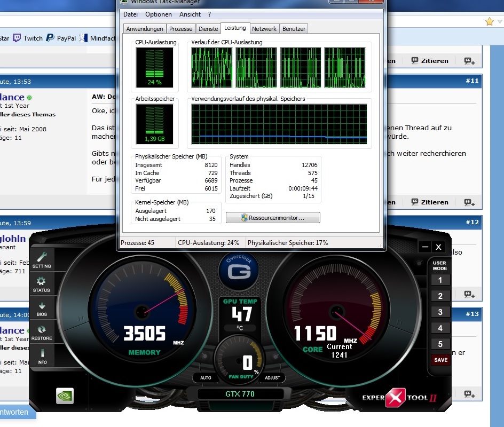Viewport: 504px width, 427px height.
Task: Click status bar text Prozesse: 45
Action: click(x=138, y=243)
